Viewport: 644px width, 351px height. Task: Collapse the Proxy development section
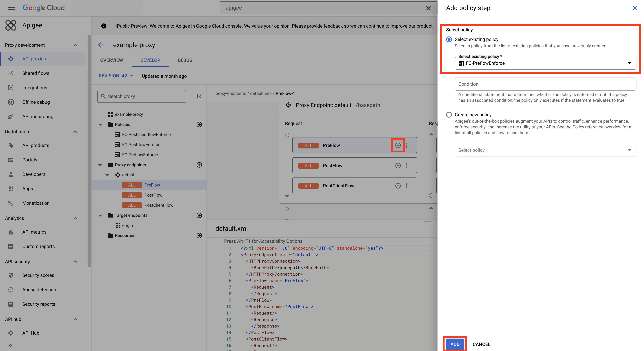tap(75, 45)
